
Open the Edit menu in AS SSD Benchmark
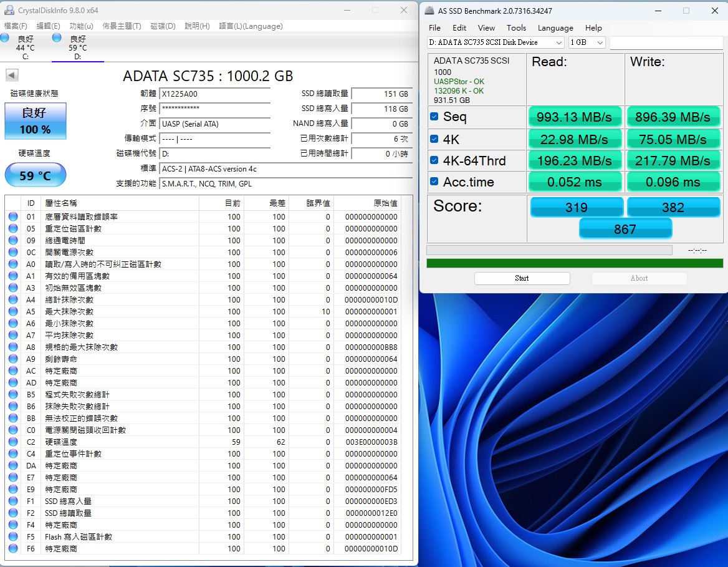point(459,28)
